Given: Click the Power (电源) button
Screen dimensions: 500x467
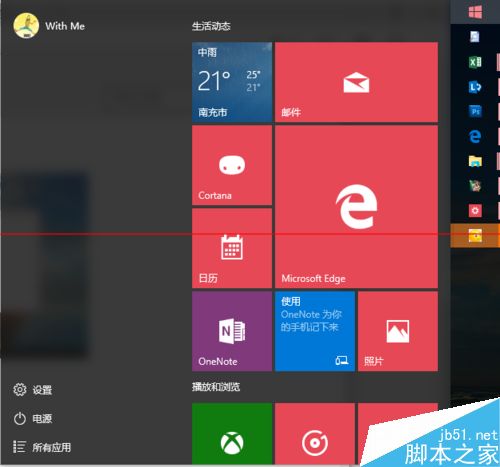Looking at the screenshot, I should 33,418.
